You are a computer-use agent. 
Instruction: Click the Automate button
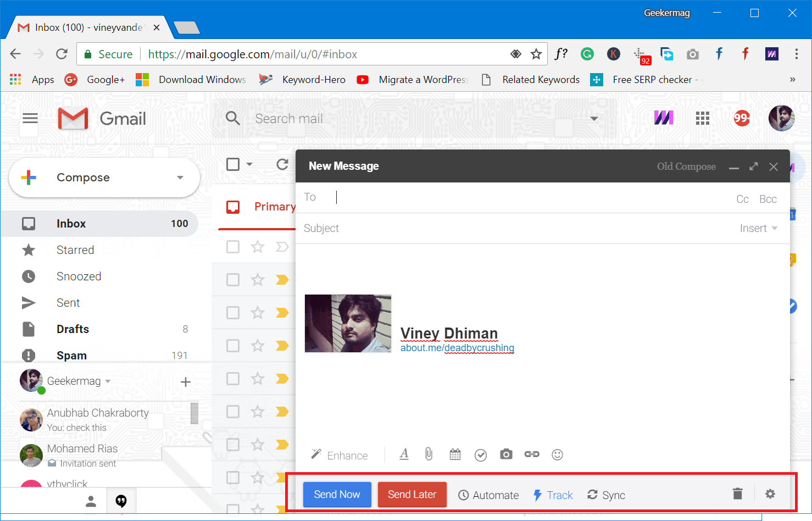coord(488,495)
